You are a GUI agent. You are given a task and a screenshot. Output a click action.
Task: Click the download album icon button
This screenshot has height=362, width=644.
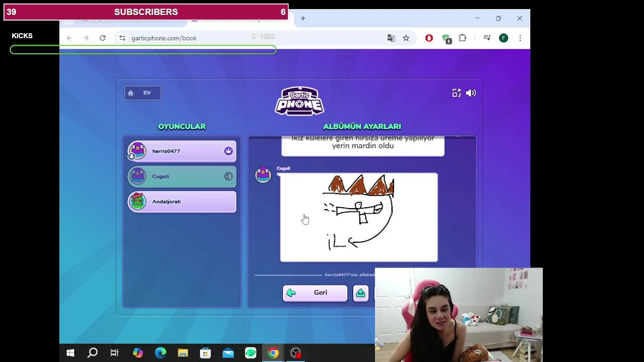point(361,293)
